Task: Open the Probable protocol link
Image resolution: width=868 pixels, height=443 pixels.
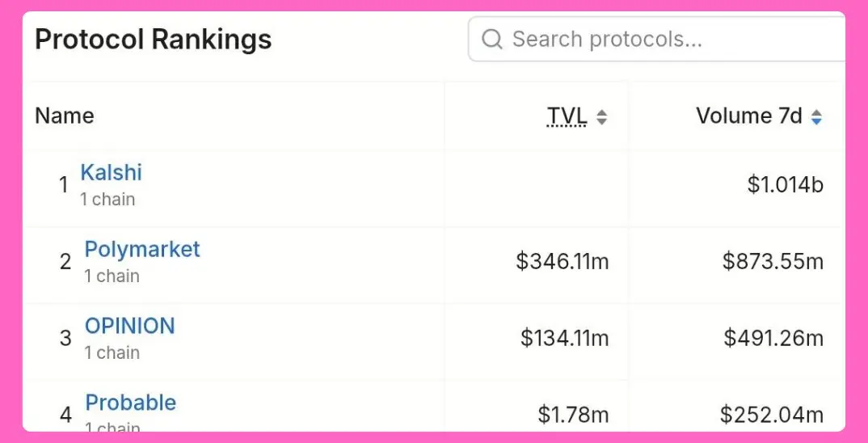Action: pos(131,403)
